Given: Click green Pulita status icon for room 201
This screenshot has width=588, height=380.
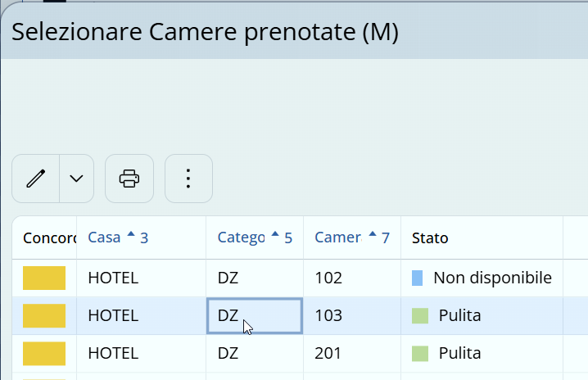Looking at the screenshot, I should 420,354.
